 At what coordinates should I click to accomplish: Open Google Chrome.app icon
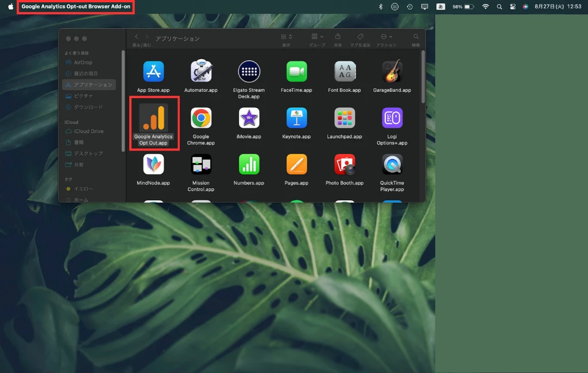201,118
